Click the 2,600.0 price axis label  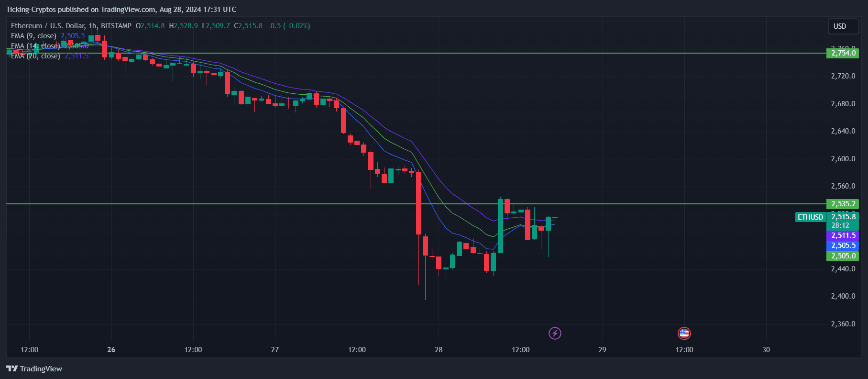[x=843, y=159]
